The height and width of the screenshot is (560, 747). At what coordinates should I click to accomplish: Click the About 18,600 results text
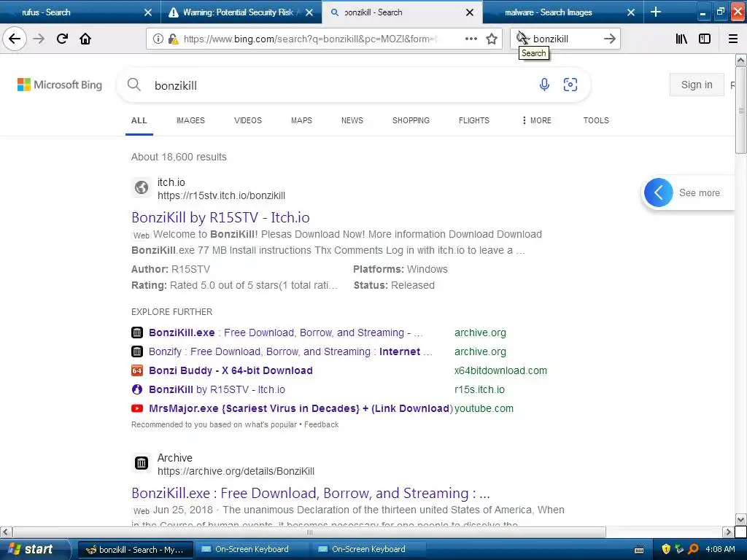(179, 157)
